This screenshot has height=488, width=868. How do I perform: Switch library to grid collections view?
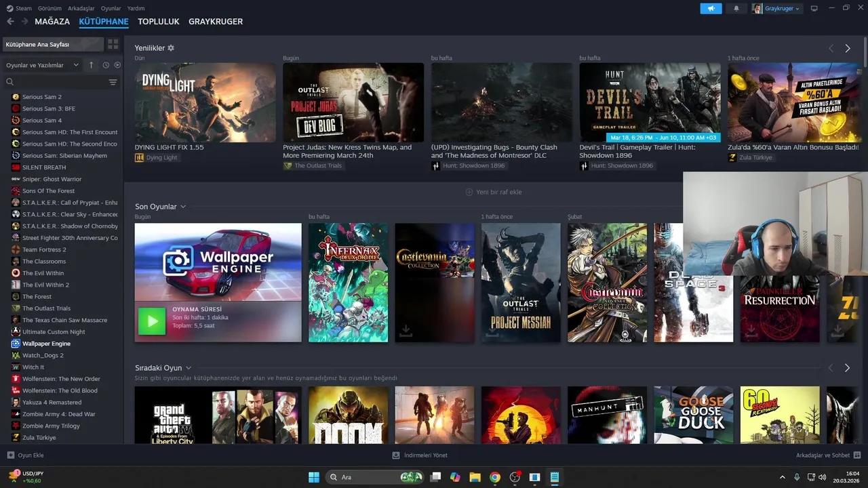113,44
